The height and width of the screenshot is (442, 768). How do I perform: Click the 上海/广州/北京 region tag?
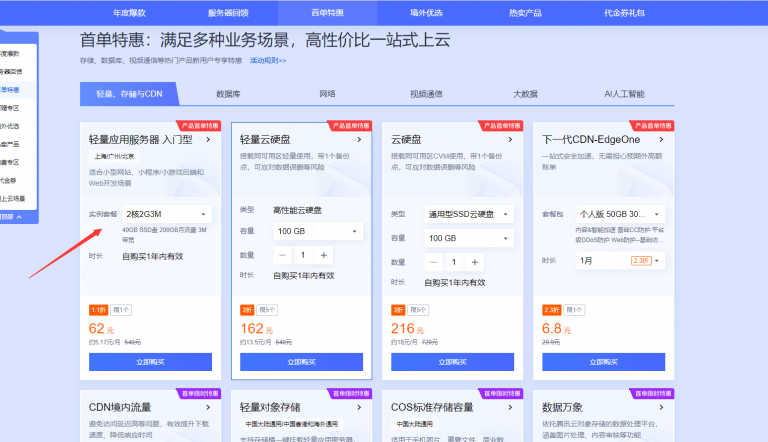tap(114, 156)
